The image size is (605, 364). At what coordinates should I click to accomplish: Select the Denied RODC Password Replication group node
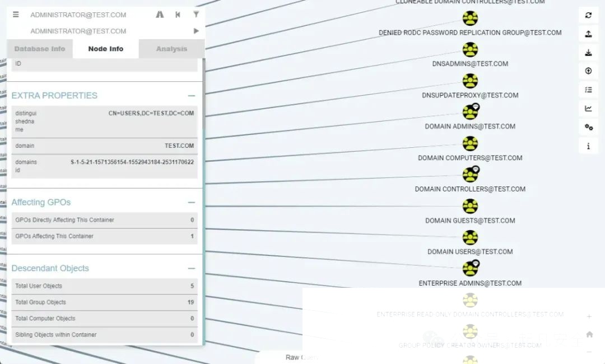[x=470, y=18]
